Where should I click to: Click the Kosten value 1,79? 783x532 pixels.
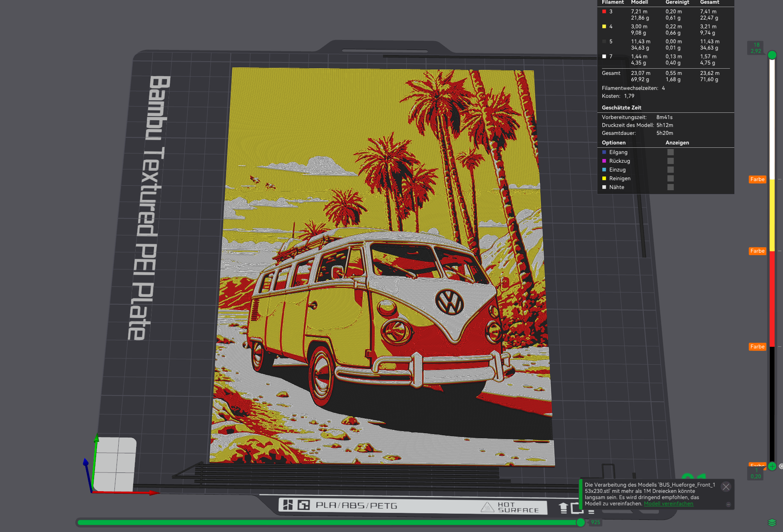coord(629,96)
